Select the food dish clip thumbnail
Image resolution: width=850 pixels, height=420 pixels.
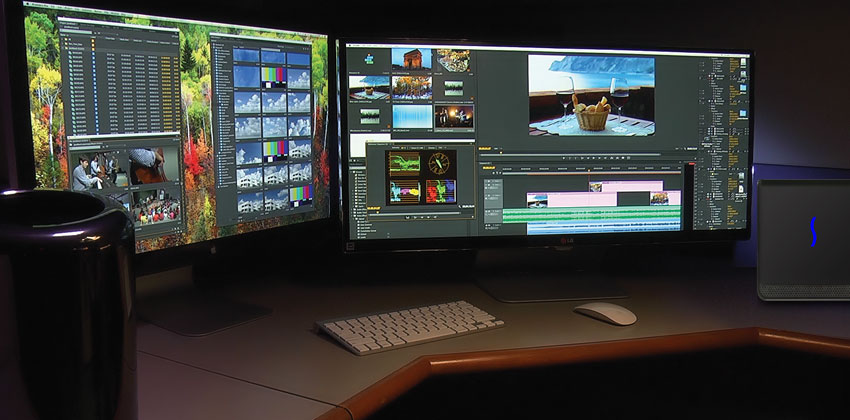(x=453, y=61)
